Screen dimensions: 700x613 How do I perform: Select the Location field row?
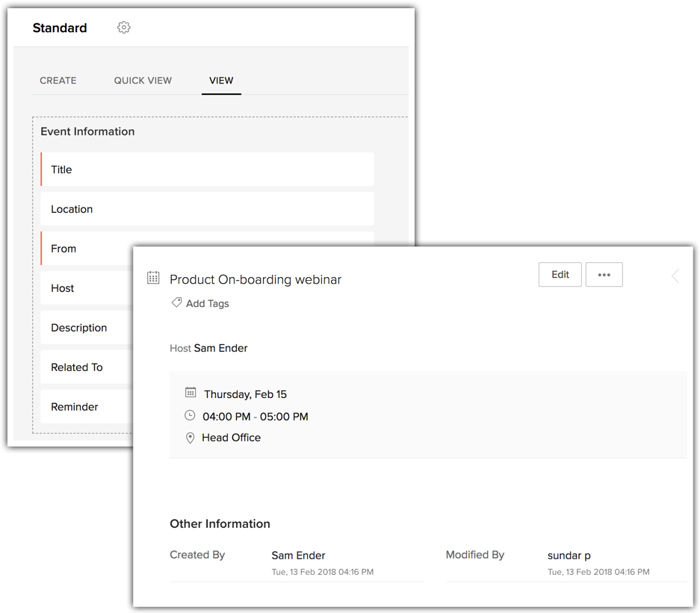click(x=207, y=209)
